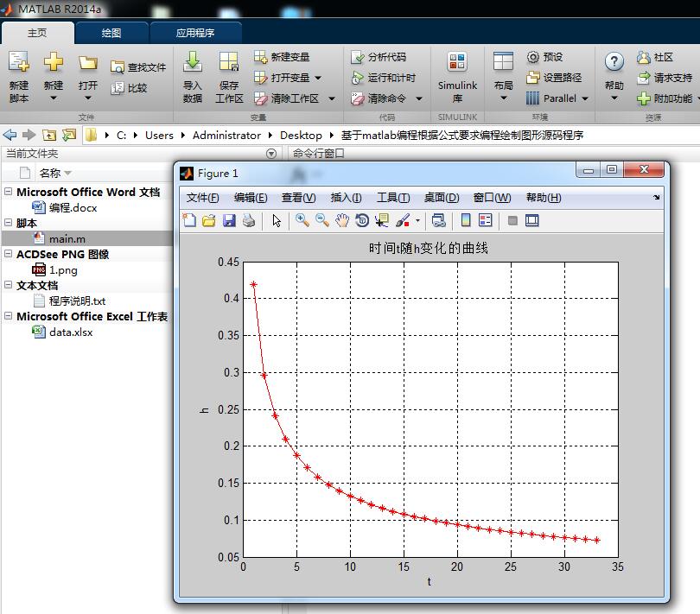The width and height of the screenshot is (700, 614).
Task: Open Clear Workspace (清除工作区) dropdown
Action: pos(332,98)
